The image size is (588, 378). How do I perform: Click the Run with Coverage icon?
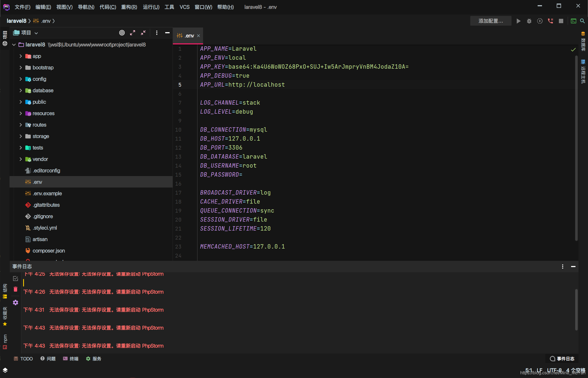(540, 21)
